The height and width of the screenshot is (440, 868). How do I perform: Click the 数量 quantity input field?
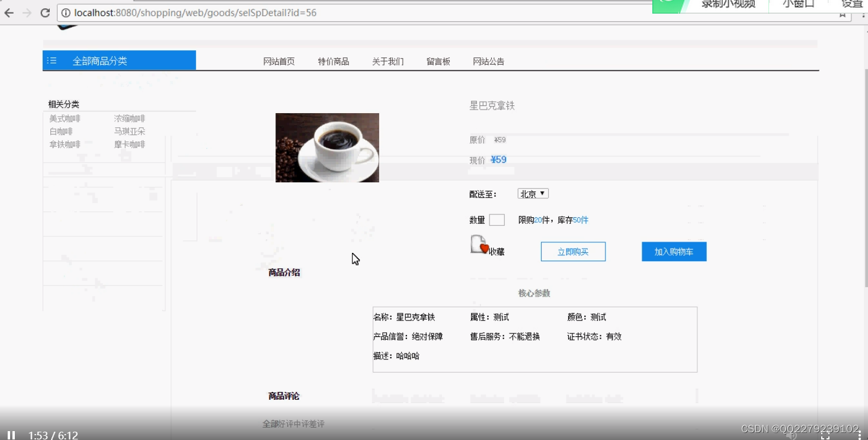tap(496, 220)
